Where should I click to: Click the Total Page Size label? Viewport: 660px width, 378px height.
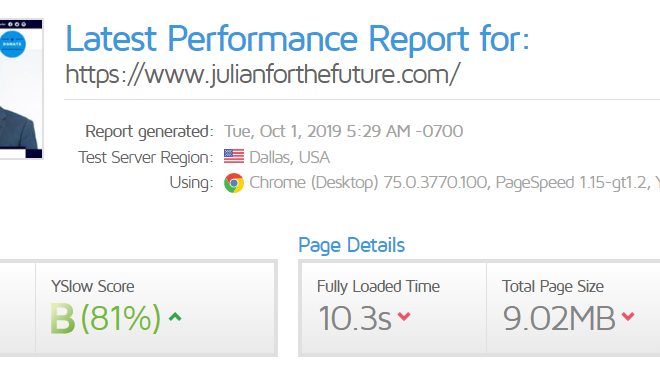pos(553,286)
